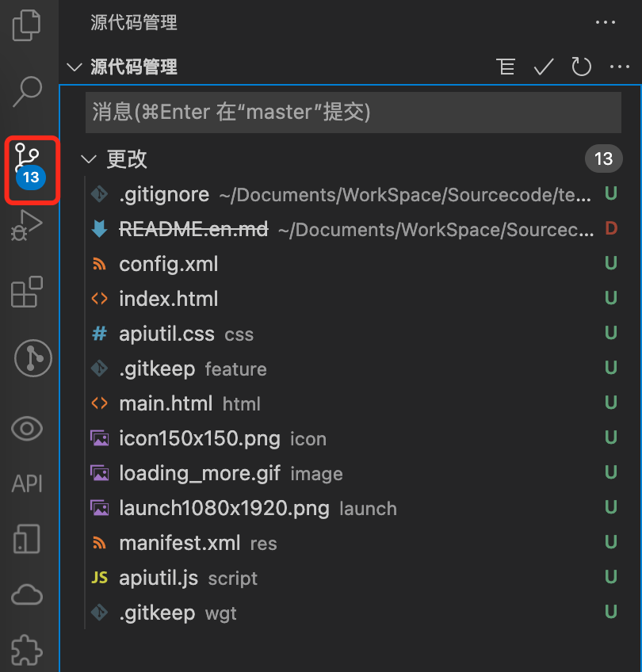Refresh source control with circular arrow
The width and height of the screenshot is (642, 672).
click(x=582, y=67)
